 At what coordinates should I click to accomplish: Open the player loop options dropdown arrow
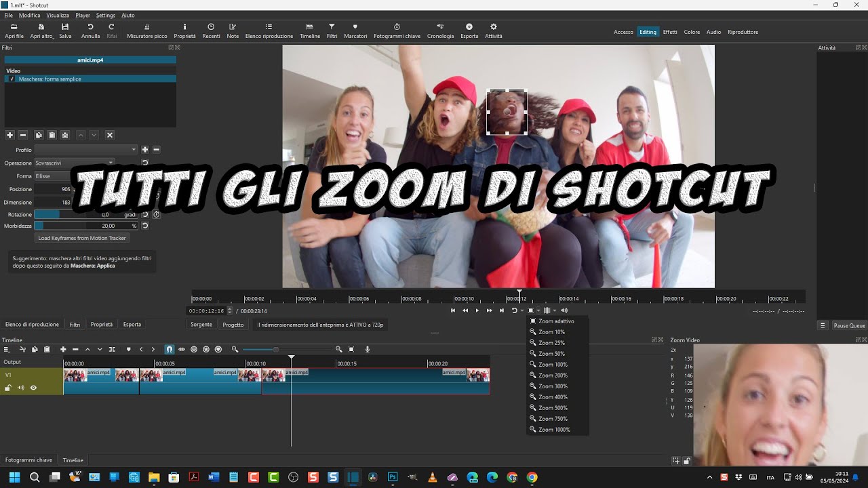point(521,310)
